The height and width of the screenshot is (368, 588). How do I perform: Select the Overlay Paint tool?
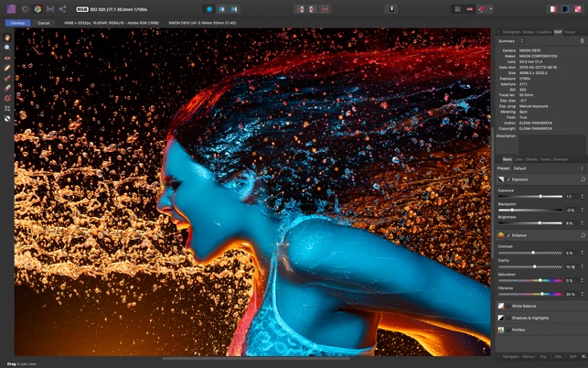click(7, 78)
